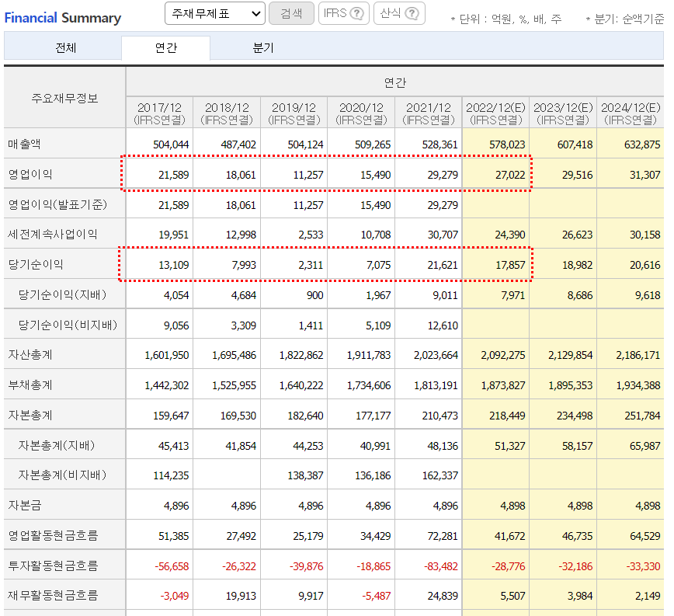Click the 매출액 row label
674x616 pixels.
pyautogui.click(x=24, y=144)
